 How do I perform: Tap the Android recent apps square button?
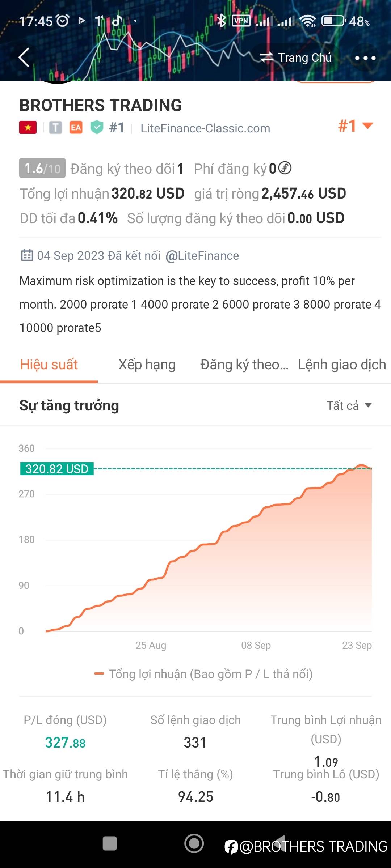pyautogui.click(x=110, y=843)
